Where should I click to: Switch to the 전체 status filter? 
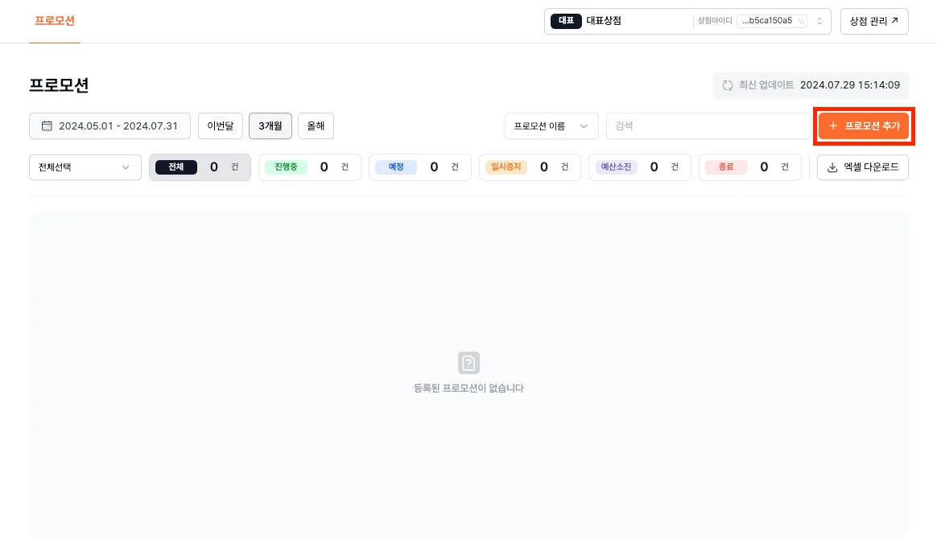[175, 167]
